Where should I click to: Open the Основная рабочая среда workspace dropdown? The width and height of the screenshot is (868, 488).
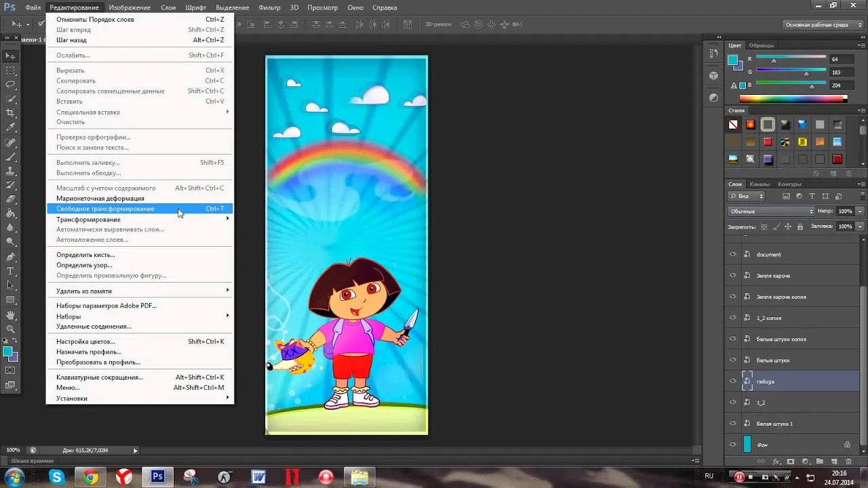click(x=823, y=24)
